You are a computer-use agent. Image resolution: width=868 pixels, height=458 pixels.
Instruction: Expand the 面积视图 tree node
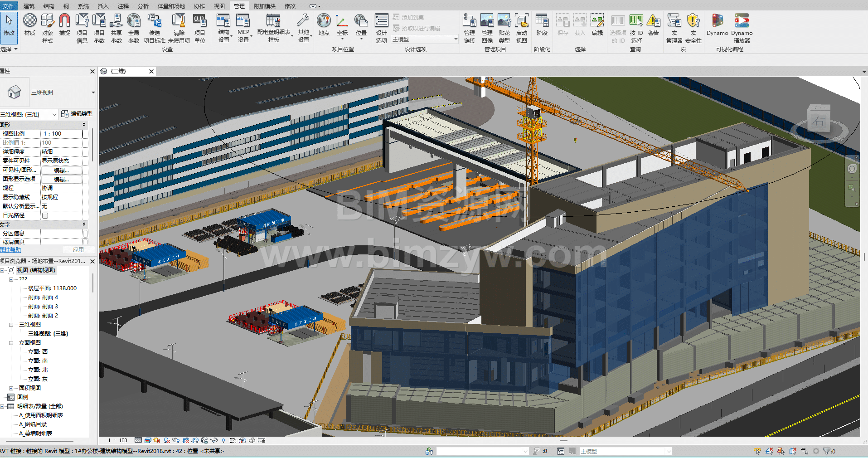11,388
